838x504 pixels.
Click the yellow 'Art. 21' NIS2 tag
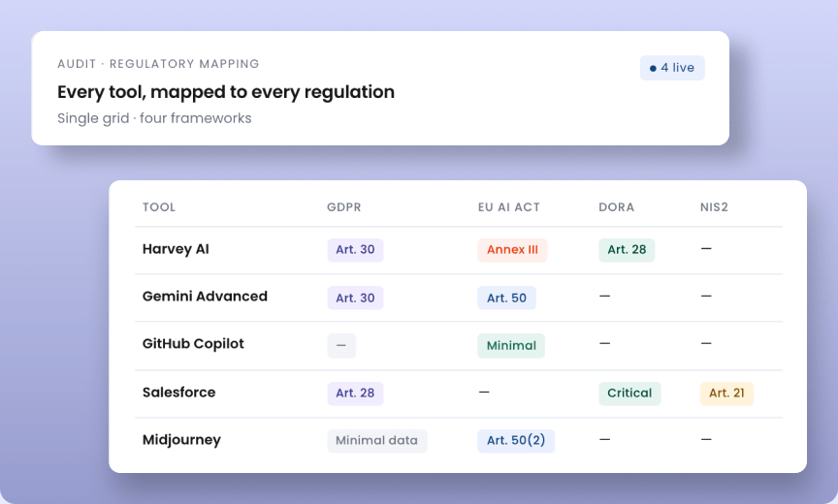tap(726, 394)
